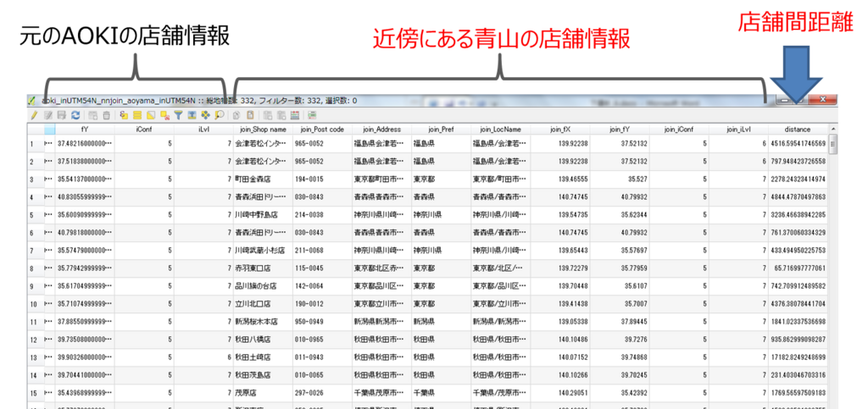This screenshot has width=868, height=409.
Task: Zoom map to selected rows magnifier
Action: 220,115
